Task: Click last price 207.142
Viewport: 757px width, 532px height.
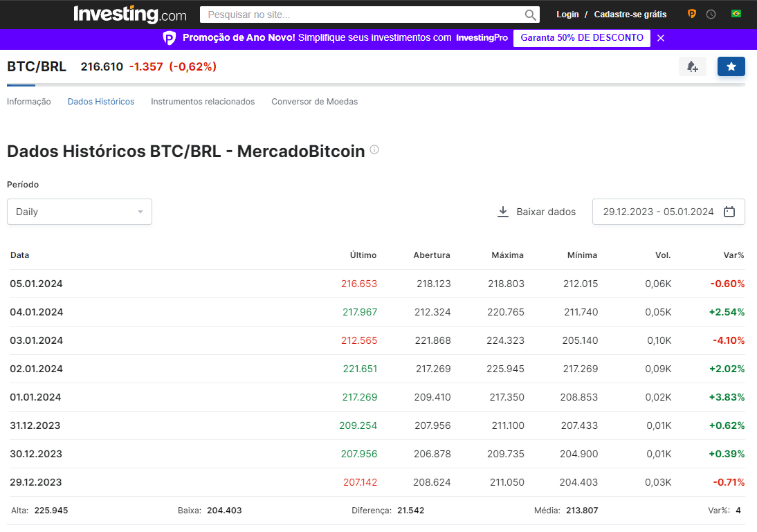Action: point(360,482)
